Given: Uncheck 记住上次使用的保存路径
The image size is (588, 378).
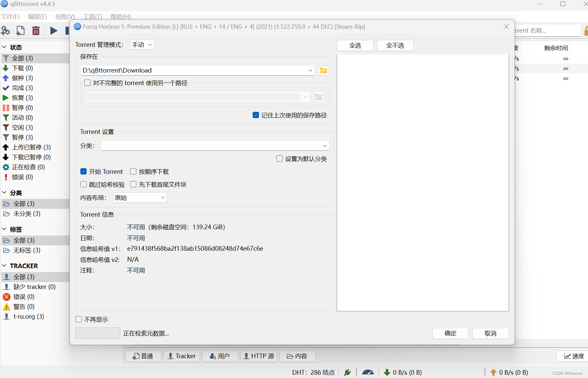Looking at the screenshot, I should [x=256, y=115].
